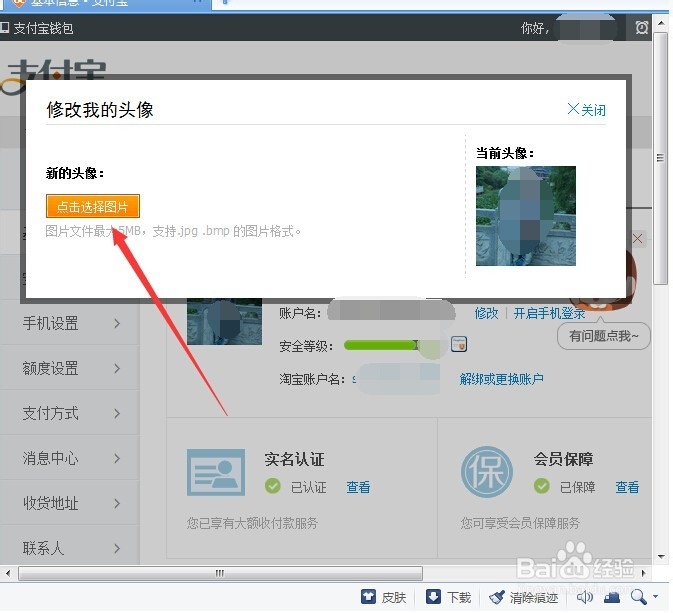Screen dimensions: 673x613
Task: Open 手机设置 in the sidebar
Action: (50, 323)
